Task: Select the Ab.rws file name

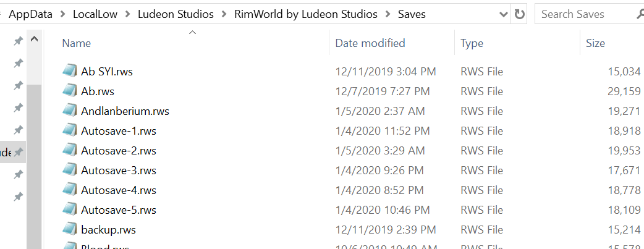Action: [97, 91]
